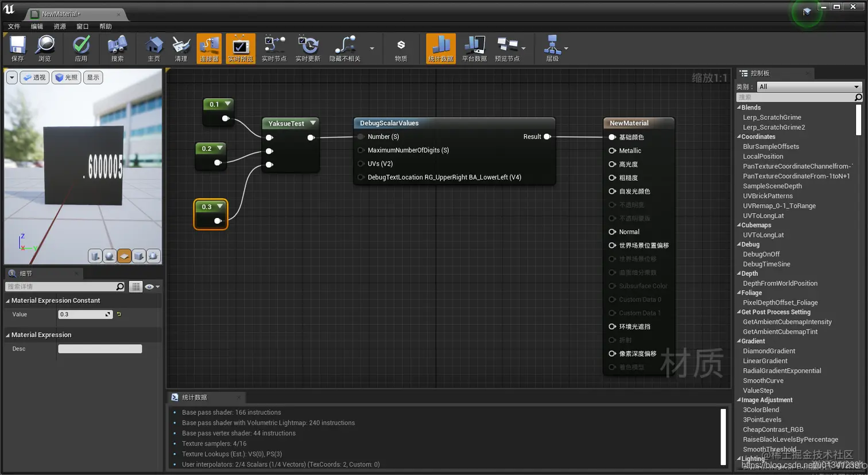Toggle the 实时更新 (Live Update) button
The height and width of the screenshot is (475, 868).
click(308, 48)
